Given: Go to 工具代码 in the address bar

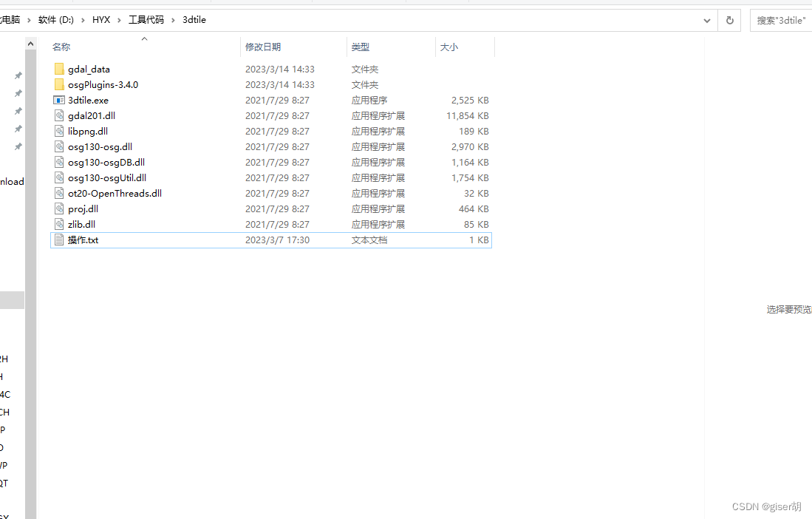Looking at the screenshot, I should (x=146, y=20).
